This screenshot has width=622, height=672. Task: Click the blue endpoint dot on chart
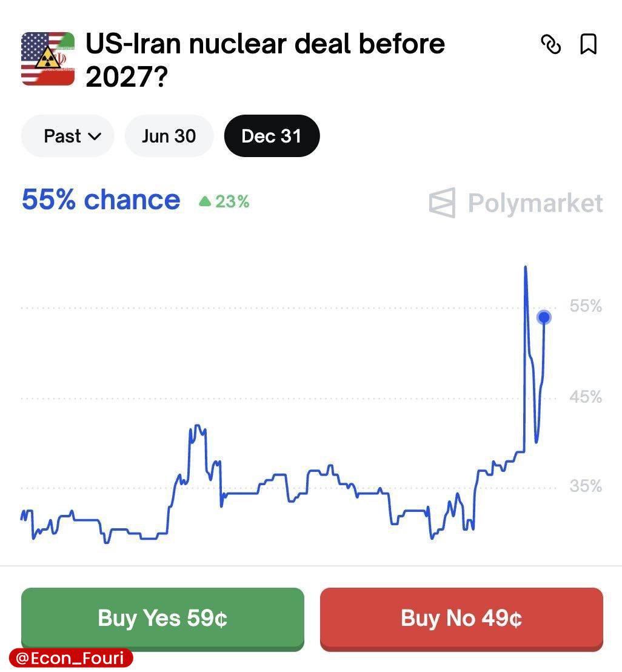click(544, 317)
